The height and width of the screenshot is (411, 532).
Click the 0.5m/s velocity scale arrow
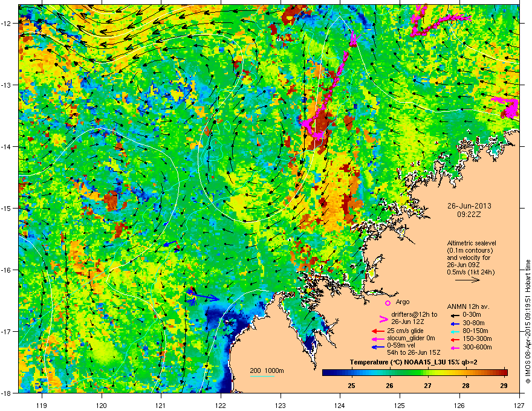pyautogui.click(x=467, y=280)
